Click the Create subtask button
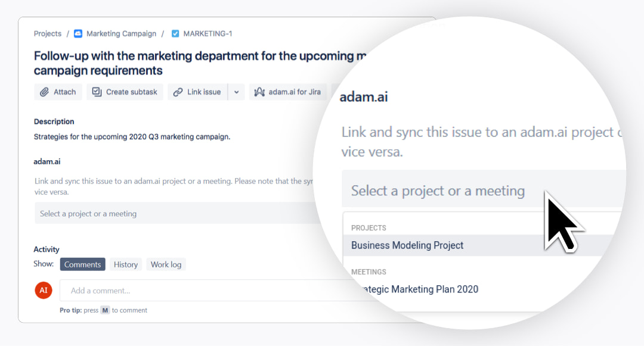The image size is (644, 346). coord(125,92)
